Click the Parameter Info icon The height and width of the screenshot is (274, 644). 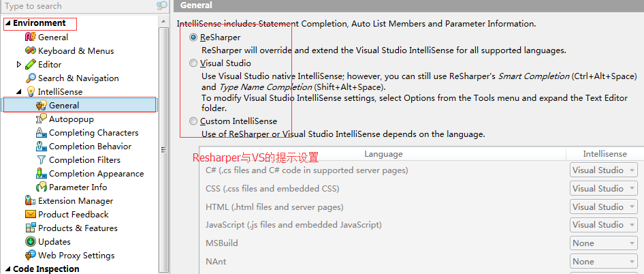click(42, 187)
